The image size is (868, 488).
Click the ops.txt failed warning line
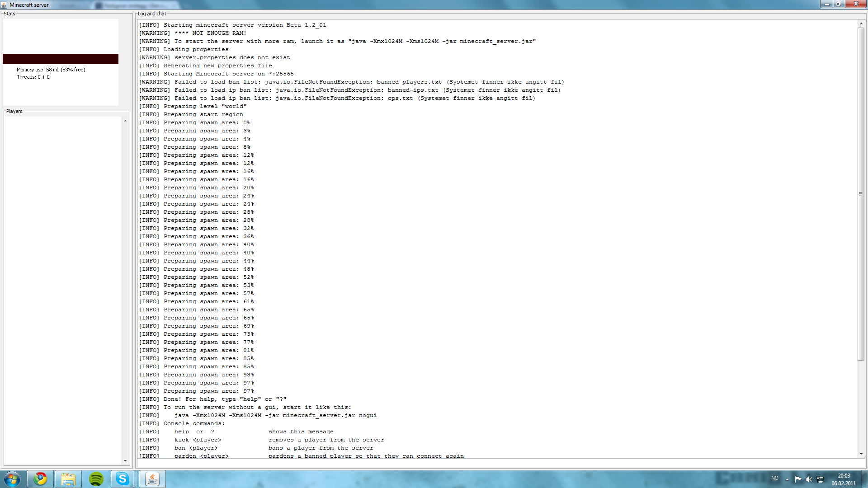[x=337, y=98]
